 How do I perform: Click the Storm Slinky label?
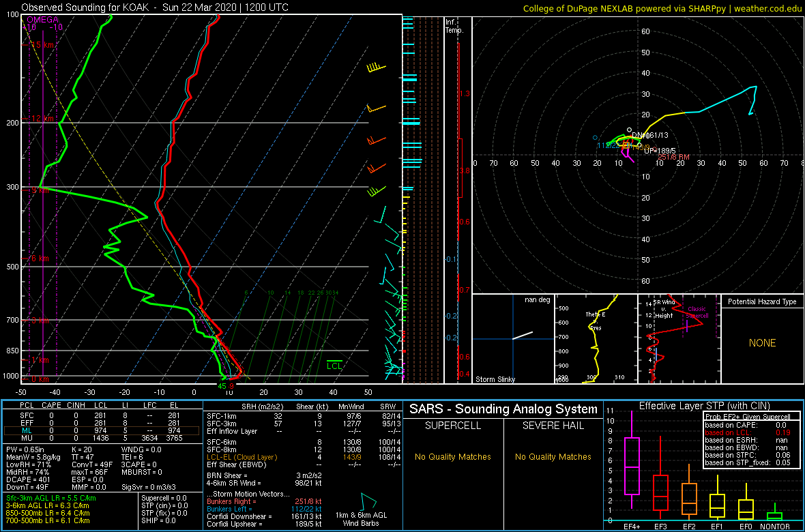495,379
